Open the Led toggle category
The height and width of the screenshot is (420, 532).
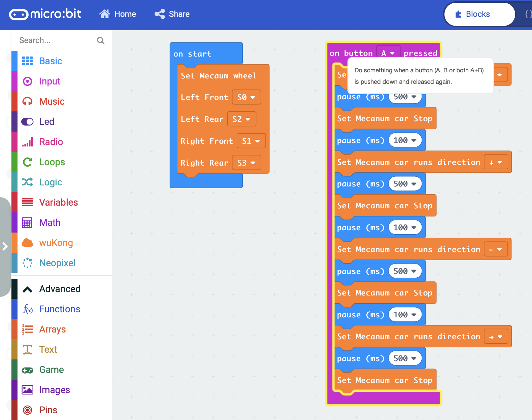point(27,121)
